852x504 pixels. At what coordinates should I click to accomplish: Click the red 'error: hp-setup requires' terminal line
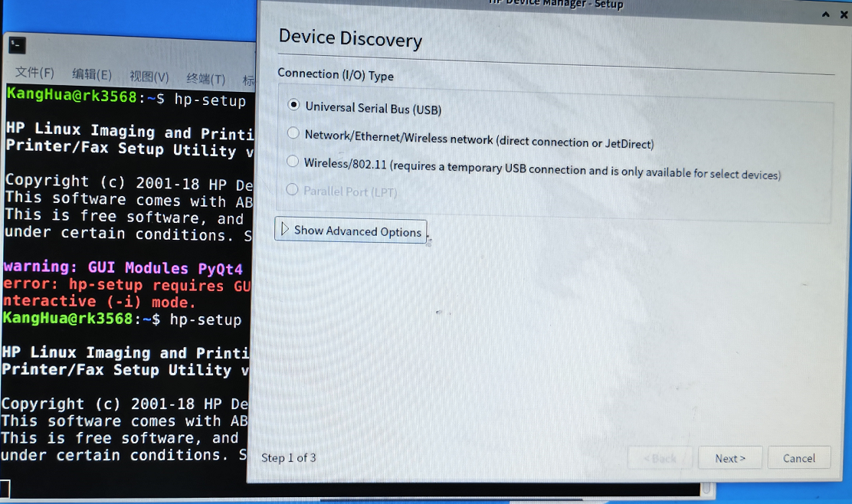(x=126, y=285)
